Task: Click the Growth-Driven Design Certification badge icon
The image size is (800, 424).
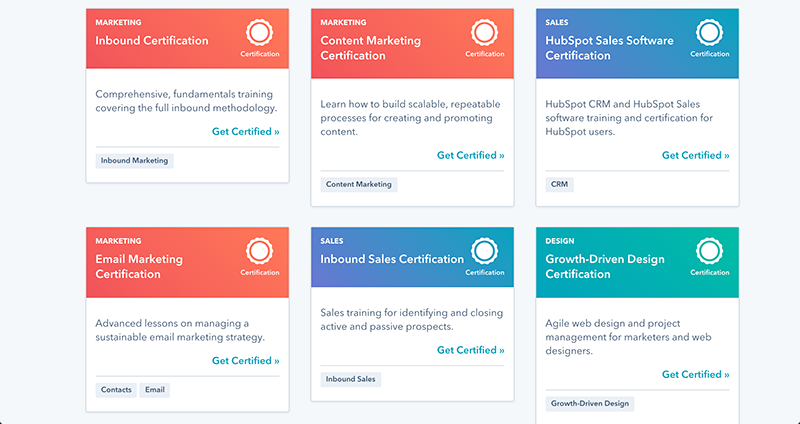Action: tap(709, 251)
